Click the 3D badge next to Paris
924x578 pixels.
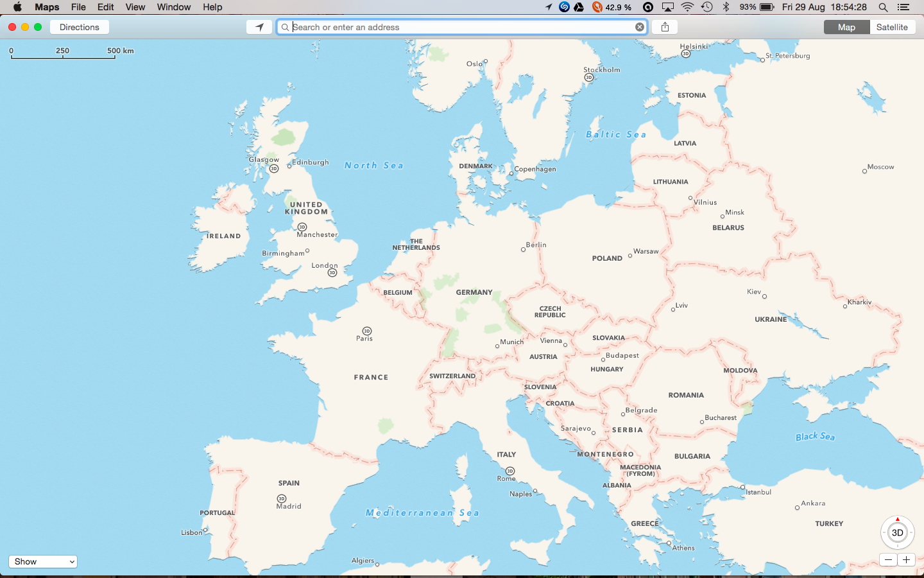[x=366, y=331]
